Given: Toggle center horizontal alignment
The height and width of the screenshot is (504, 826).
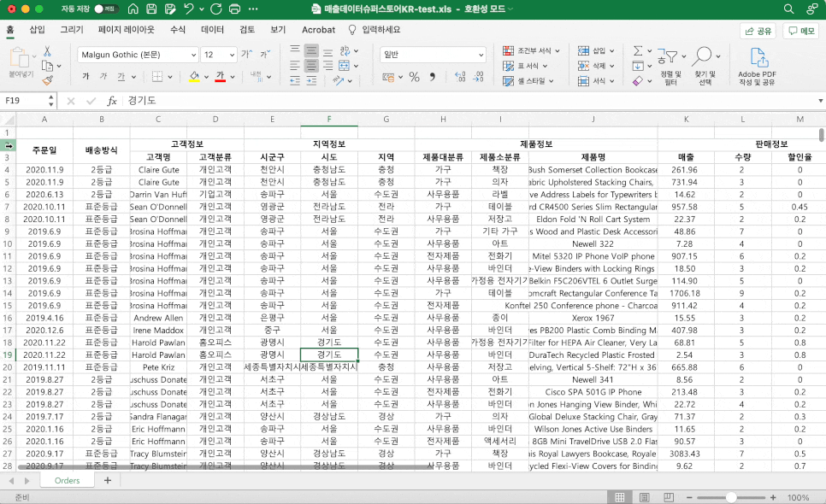Looking at the screenshot, I should tap(311, 66).
